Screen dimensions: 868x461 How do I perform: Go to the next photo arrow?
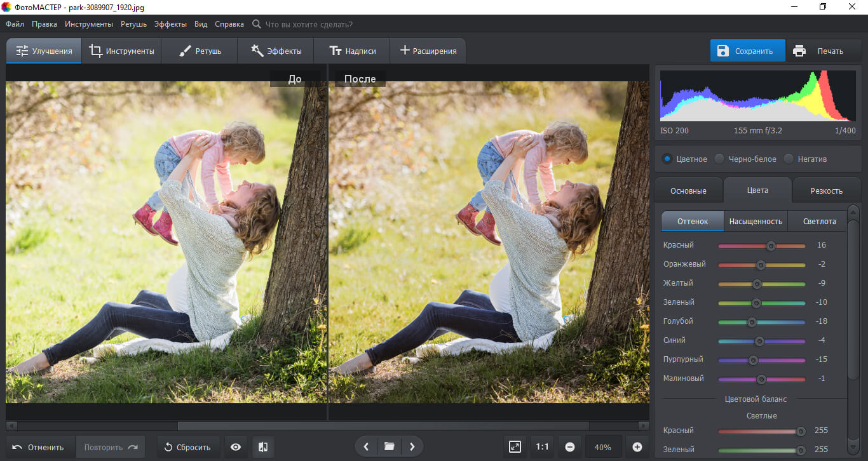click(412, 447)
